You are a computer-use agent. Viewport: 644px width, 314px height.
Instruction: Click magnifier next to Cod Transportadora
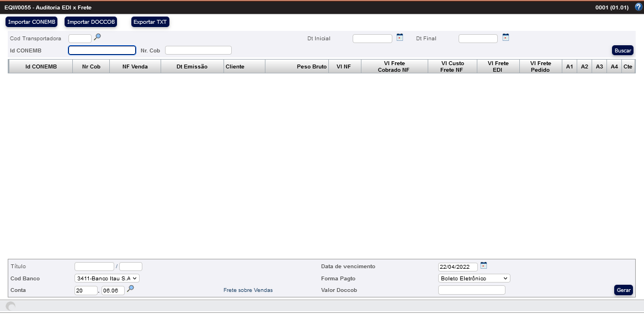98,37
